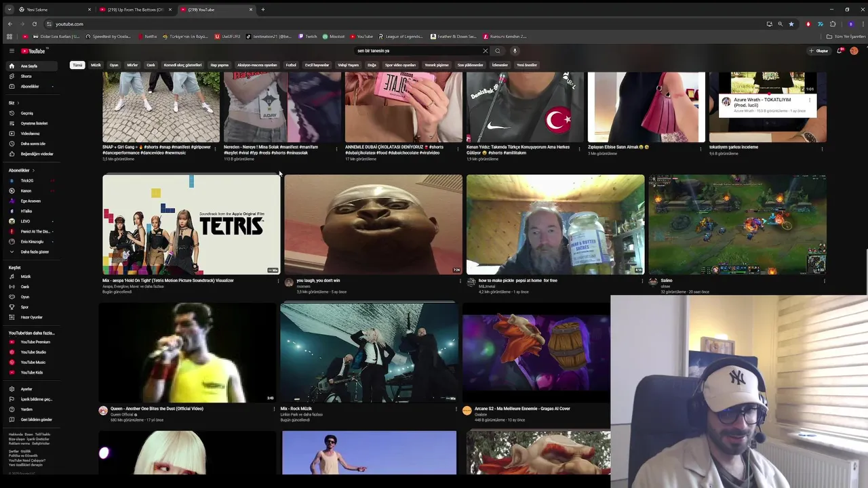Click the YouTube logo in the header
This screenshot has width=868, height=488.
pos(33,51)
